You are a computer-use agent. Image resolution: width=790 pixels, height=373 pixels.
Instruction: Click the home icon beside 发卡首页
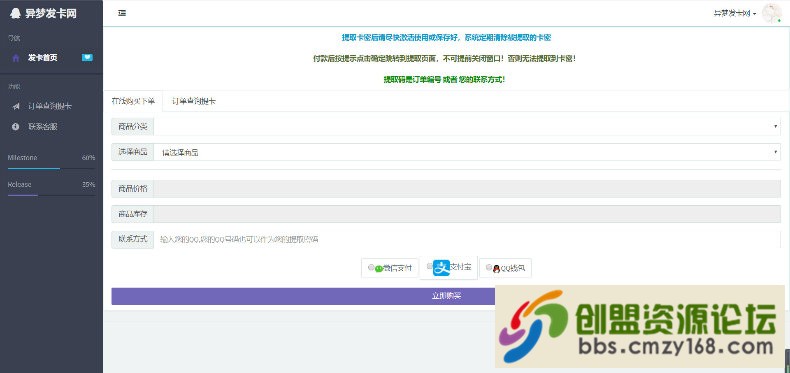pyautogui.click(x=16, y=58)
